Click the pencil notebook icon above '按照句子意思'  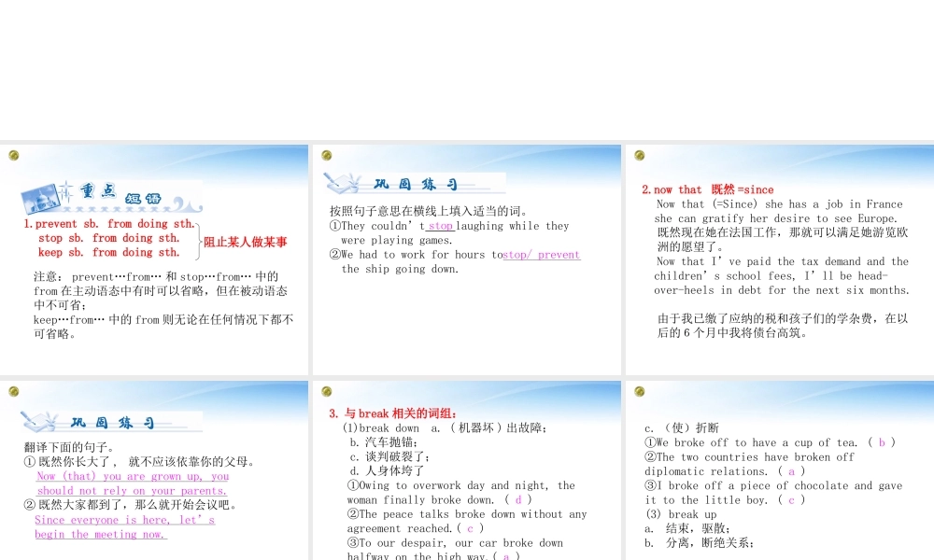343,183
